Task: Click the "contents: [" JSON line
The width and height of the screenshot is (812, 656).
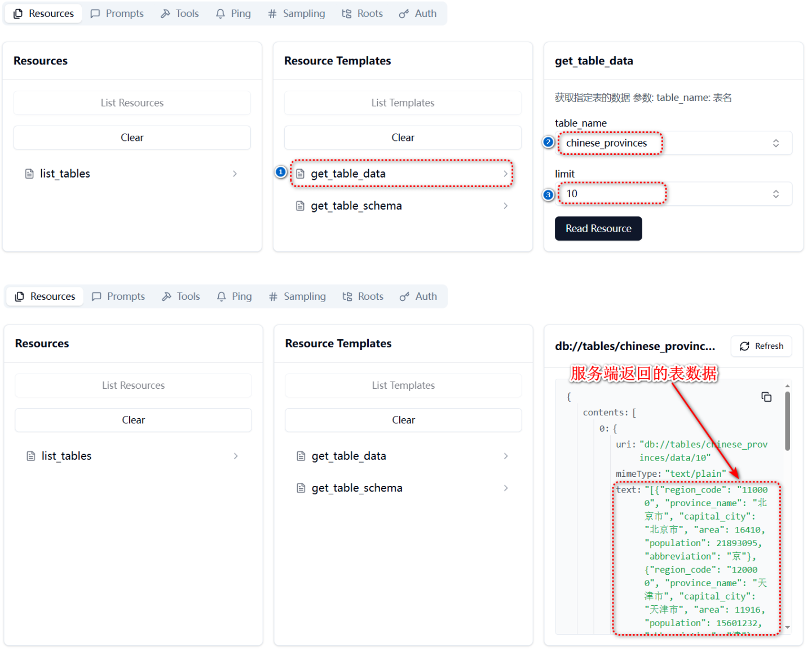Action: pos(609,413)
